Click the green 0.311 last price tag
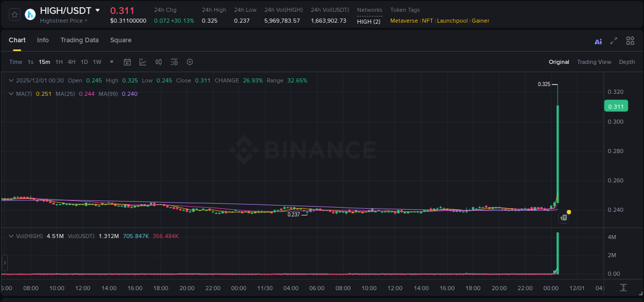The image size is (644, 302). pos(616,106)
